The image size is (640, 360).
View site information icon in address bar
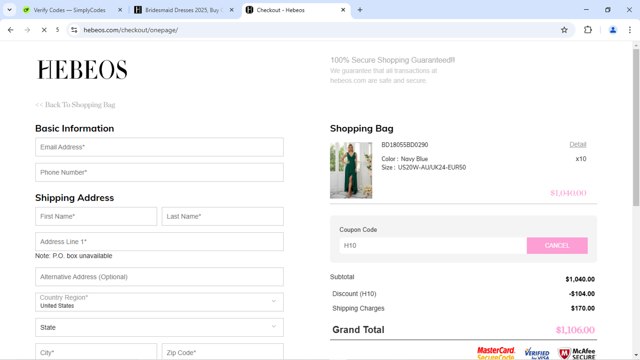tap(74, 30)
